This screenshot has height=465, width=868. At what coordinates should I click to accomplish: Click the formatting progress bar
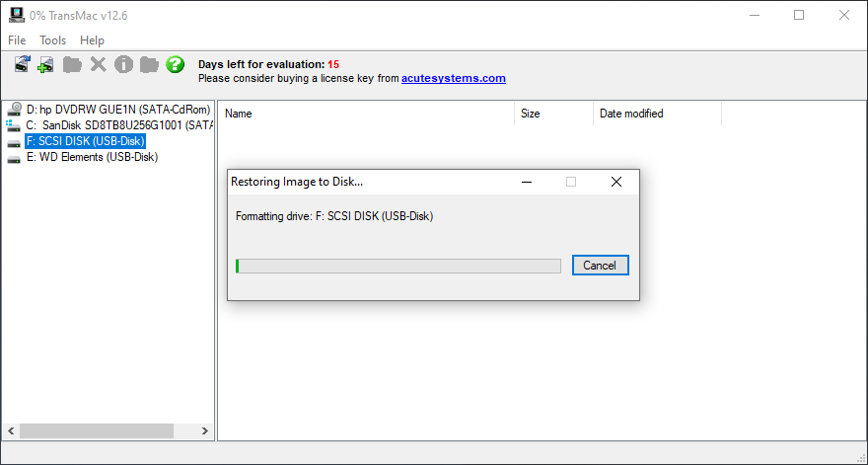pos(398,266)
